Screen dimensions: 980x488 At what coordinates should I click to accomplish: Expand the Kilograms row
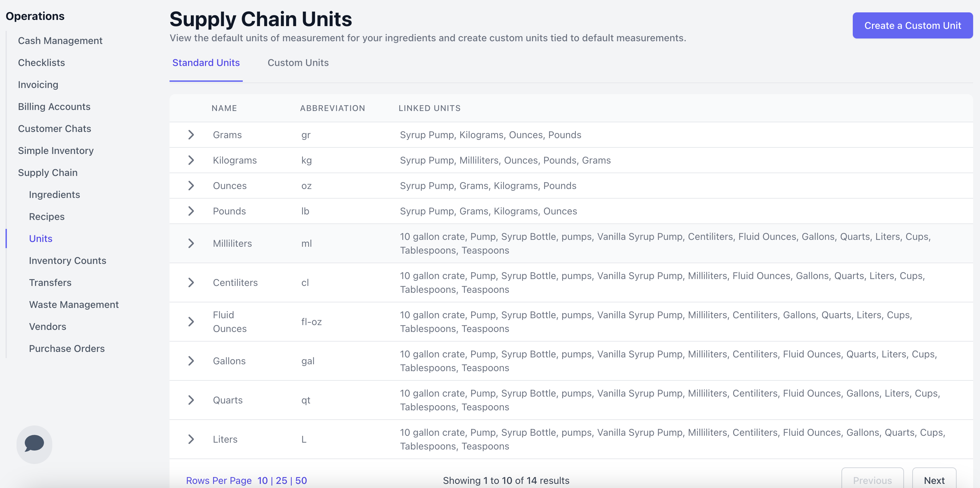(191, 160)
